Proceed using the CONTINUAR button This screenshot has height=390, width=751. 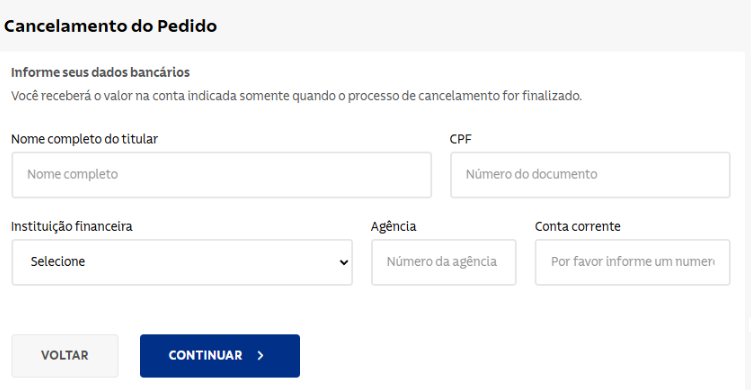(x=220, y=356)
